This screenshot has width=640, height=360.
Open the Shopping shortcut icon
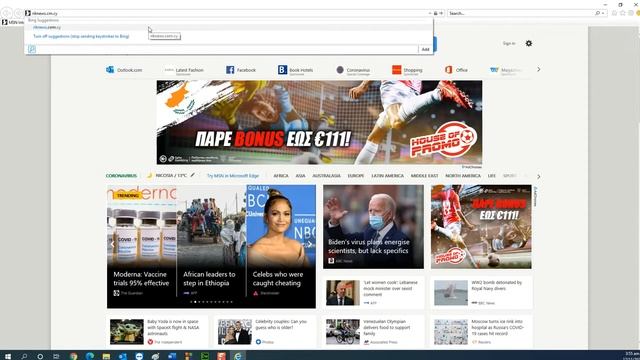click(x=396, y=70)
